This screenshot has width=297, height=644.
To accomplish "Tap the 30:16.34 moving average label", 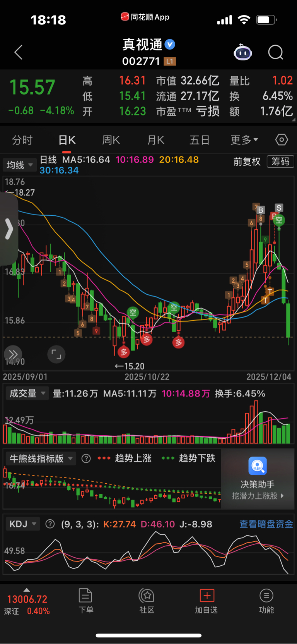I will click(59, 170).
